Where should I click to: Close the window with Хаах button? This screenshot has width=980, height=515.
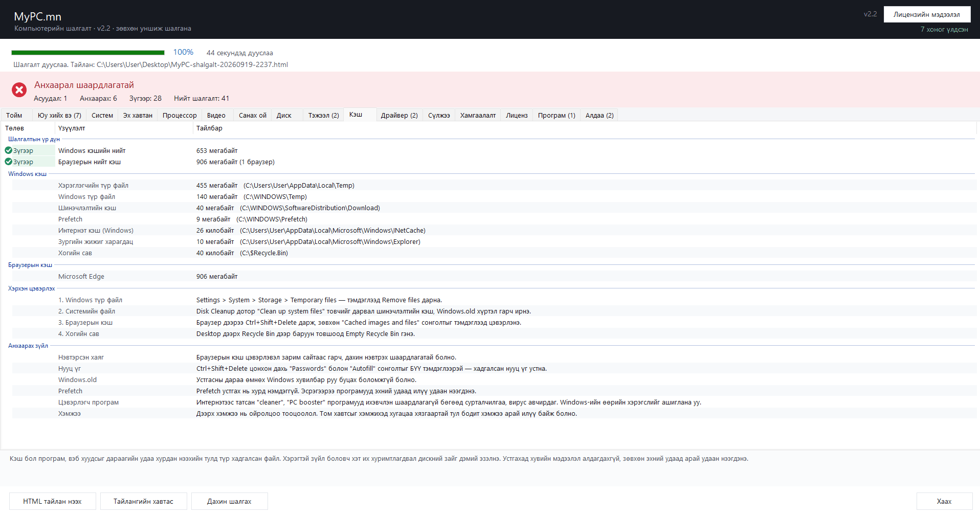pyautogui.click(x=944, y=501)
